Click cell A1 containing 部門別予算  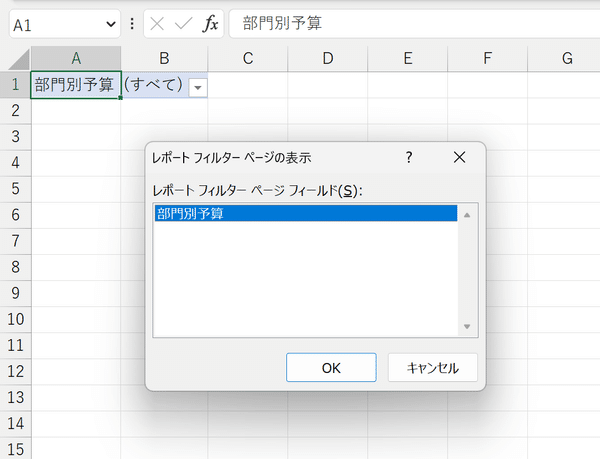(x=76, y=85)
